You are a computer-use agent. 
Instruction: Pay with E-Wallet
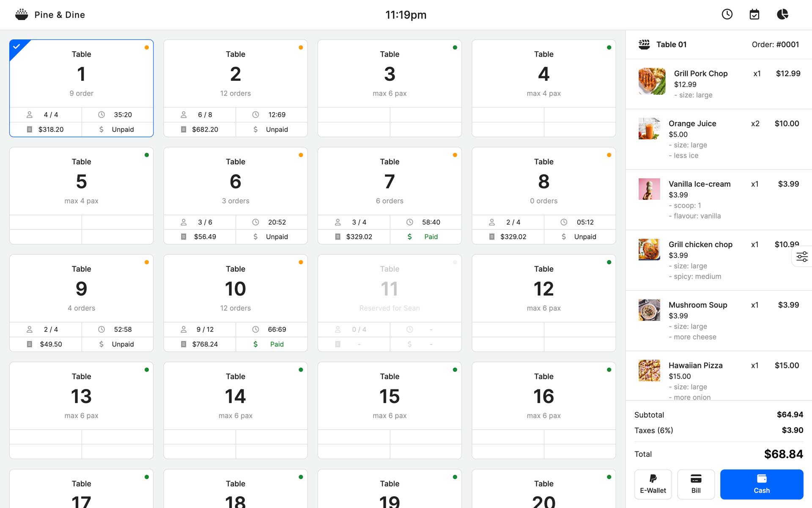tap(653, 484)
